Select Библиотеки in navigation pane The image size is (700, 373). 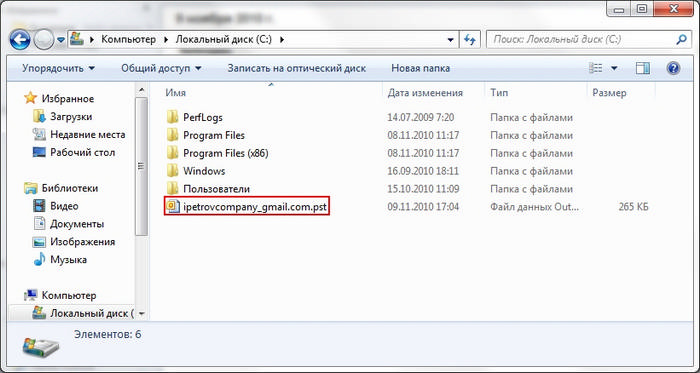tap(70, 188)
